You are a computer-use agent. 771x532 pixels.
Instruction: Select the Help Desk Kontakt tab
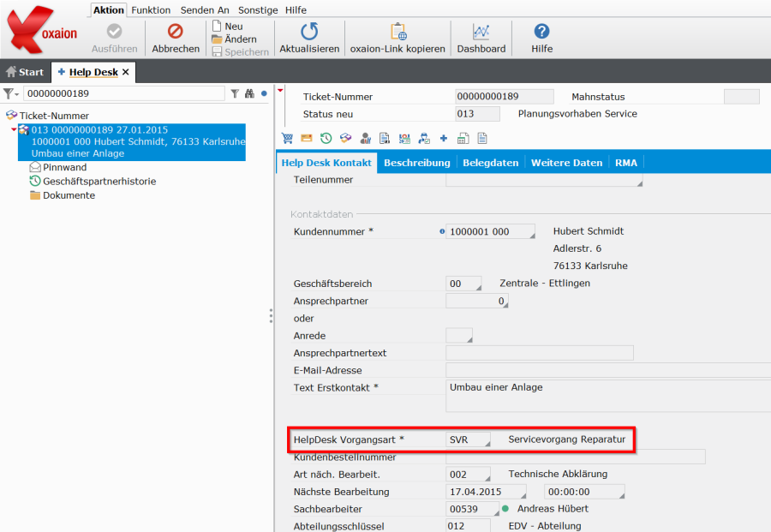coord(326,163)
